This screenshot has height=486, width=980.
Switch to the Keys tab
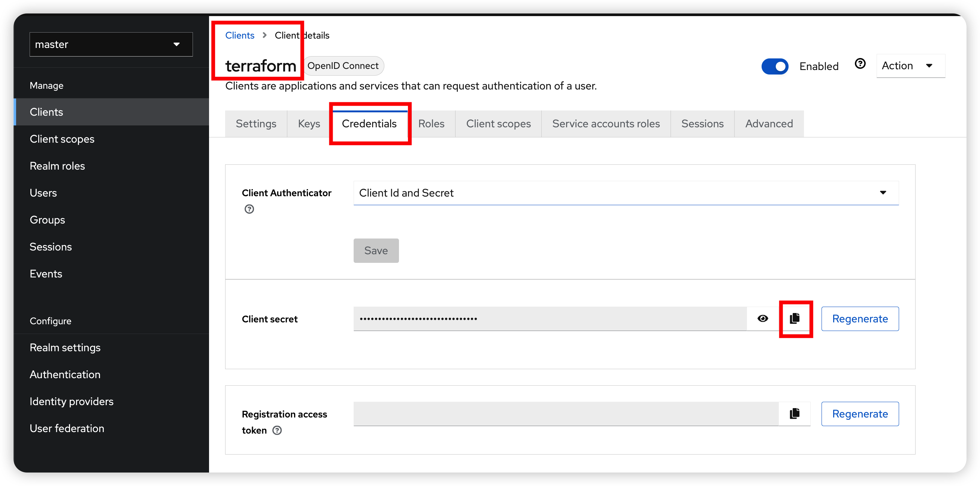point(309,124)
